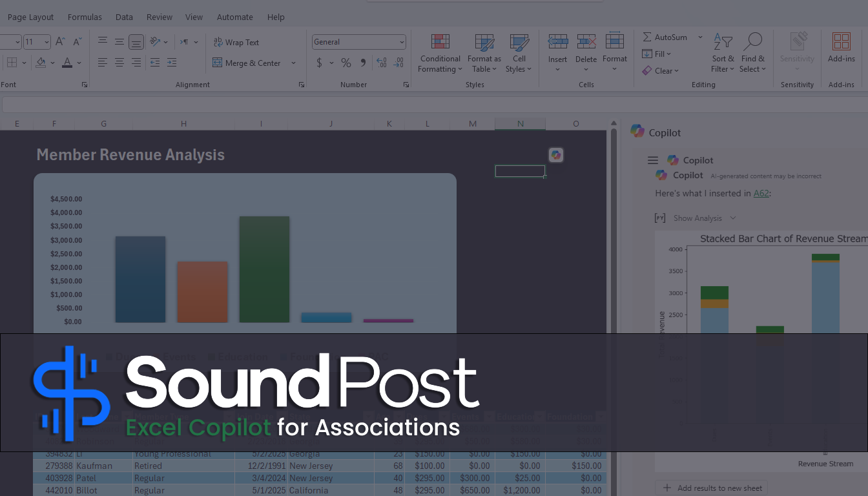Expand the Merge & Center options arrow

tap(293, 63)
